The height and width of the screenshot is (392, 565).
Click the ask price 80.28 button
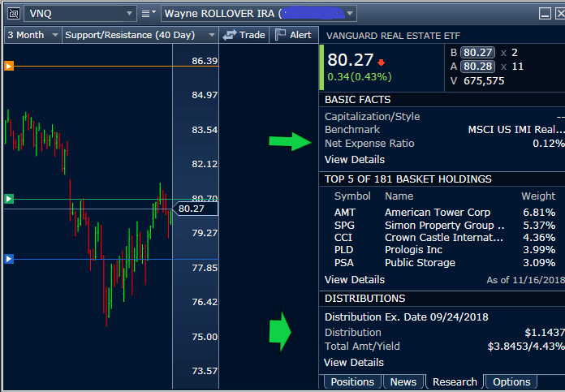pyautogui.click(x=477, y=66)
